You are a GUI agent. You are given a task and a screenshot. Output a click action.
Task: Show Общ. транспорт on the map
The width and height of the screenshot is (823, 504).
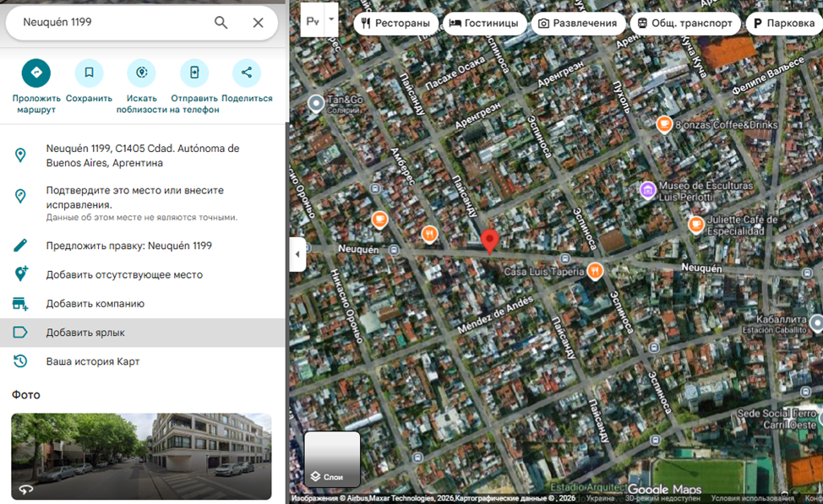pyautogui.click(x=685, y=24)
